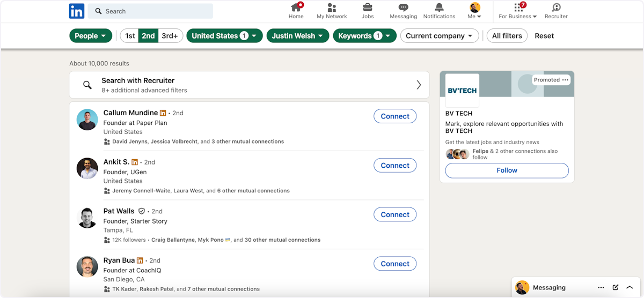Viewport: 644px width, 298px height.
Task: Click mutual connections icon in Callum Mundine row
Action: tap(107, 141)
